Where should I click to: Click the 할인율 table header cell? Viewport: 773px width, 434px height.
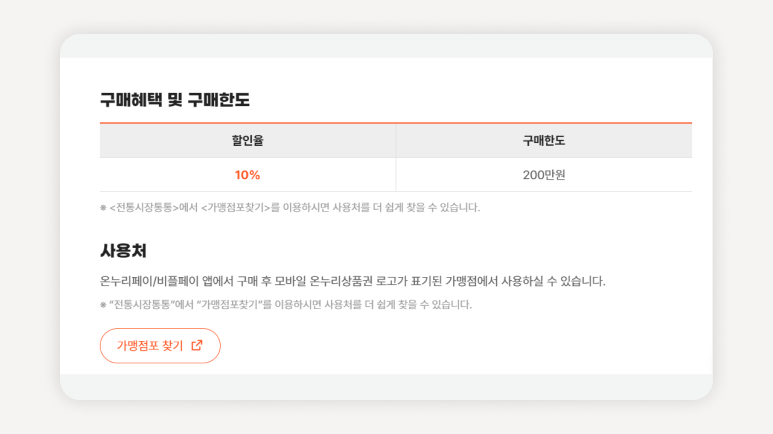[x=247, y=141]
